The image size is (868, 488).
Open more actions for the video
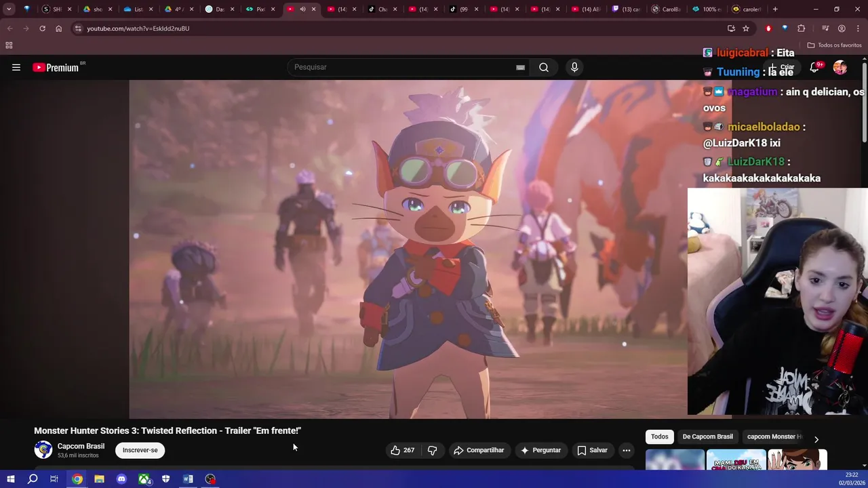coord(627,450)
